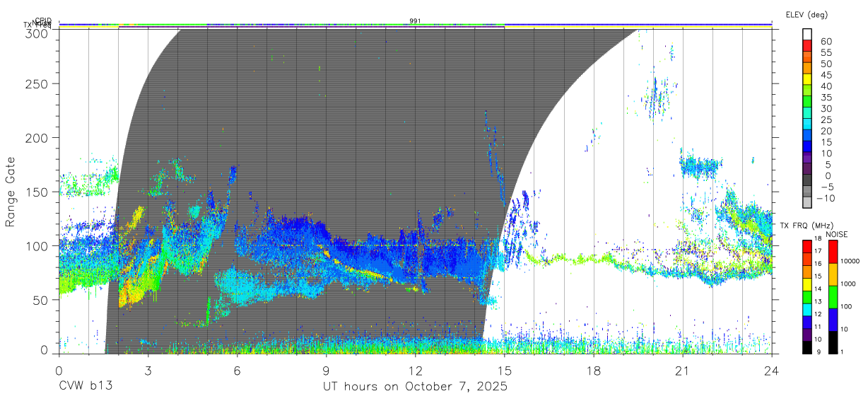Click the "15" tick label on the UT hours axis
Screen dimensions: 868x401
[505, 370]
